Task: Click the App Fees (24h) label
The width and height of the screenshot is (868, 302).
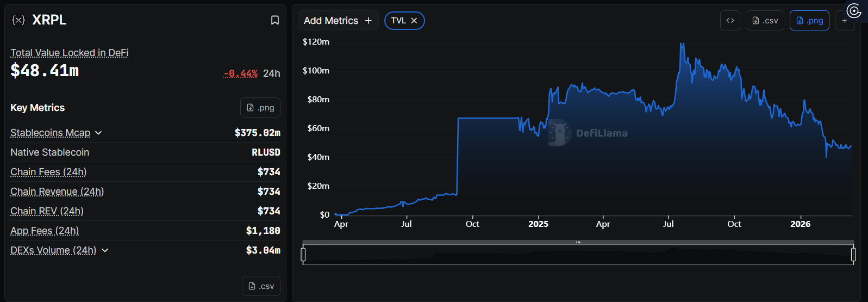Action: click(x=45, y=231)
